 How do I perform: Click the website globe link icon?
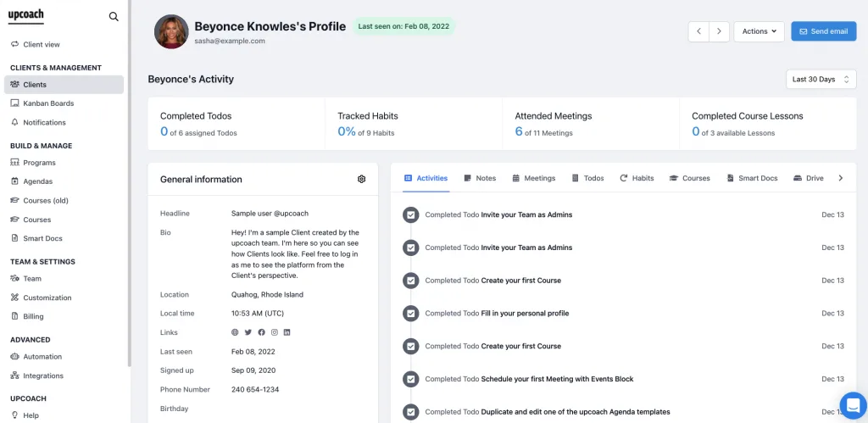[235, 332]
